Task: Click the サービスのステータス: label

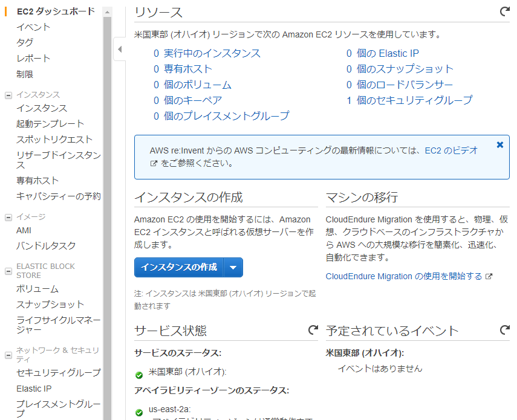Action: 178,353
